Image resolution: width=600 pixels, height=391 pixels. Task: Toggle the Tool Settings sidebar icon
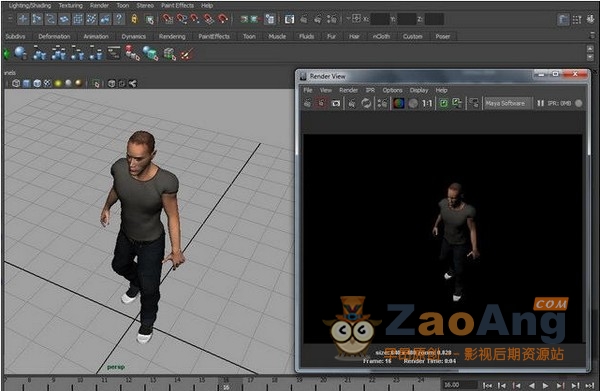point(577,19)
